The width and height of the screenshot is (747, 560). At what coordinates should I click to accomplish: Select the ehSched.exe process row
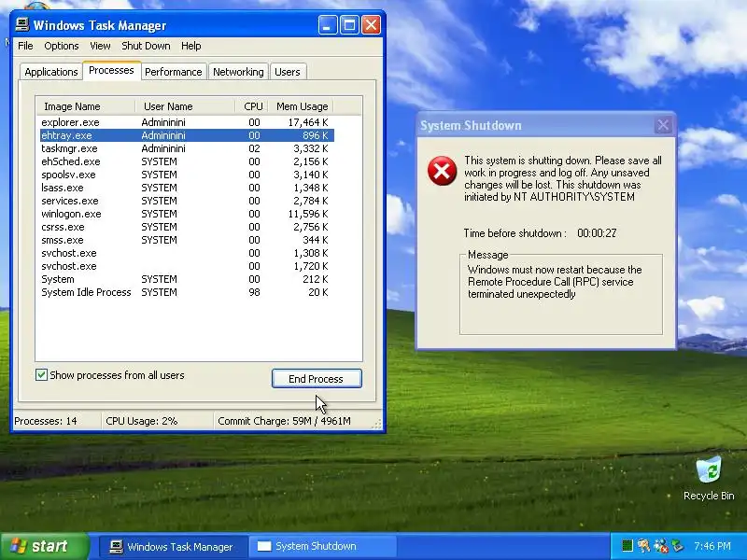point(186,161)
